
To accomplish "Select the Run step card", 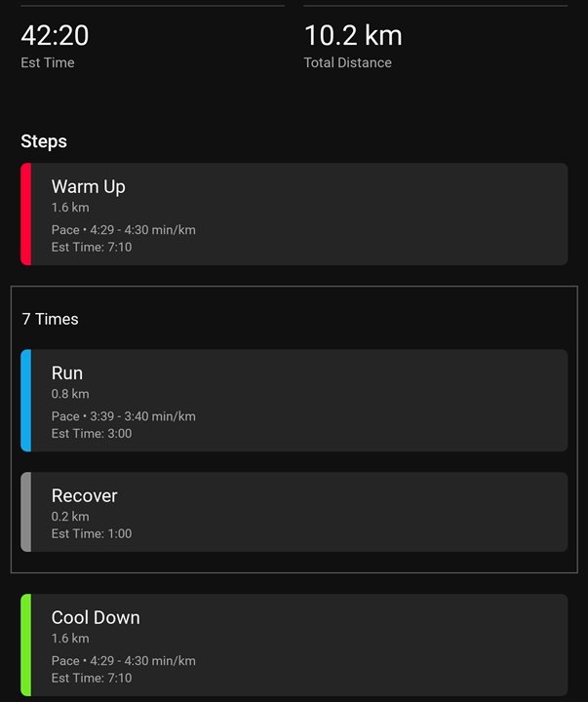I will (x=294, y=401).
